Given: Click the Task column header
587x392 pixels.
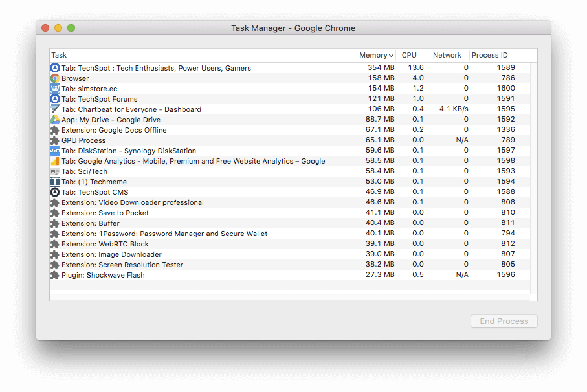Looking at the screenshot, I should click(194, 56).
